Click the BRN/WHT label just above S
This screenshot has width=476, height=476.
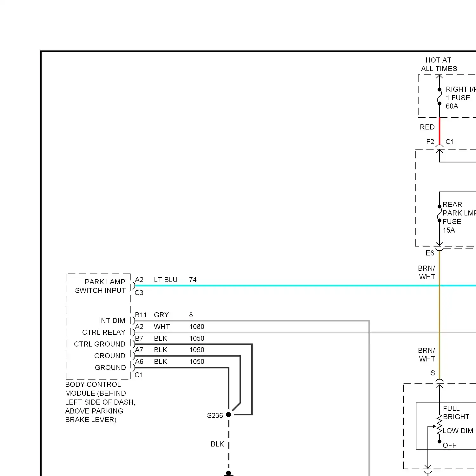pos(427,355)
